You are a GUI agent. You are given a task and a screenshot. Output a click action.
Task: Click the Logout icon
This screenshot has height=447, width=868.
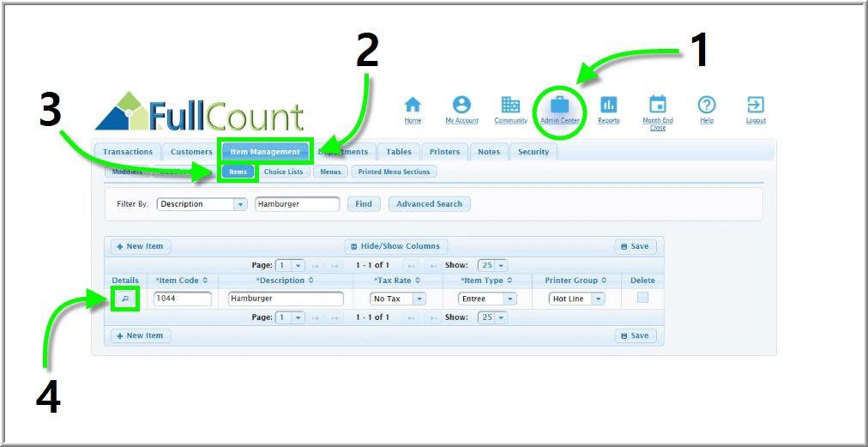pyautogui.click(x=756, y=105)
